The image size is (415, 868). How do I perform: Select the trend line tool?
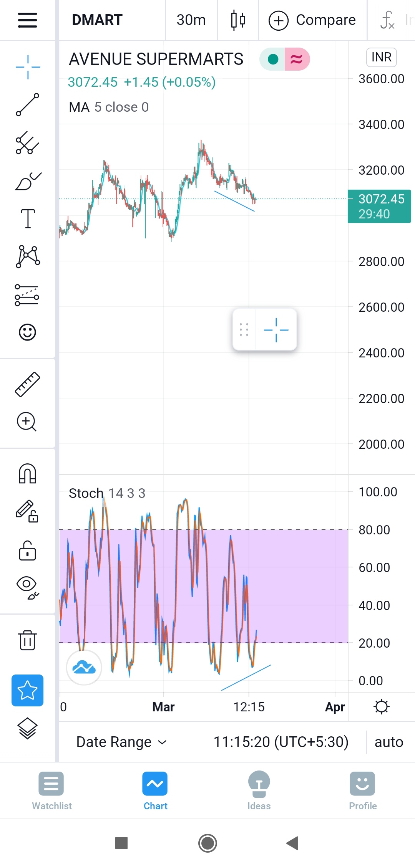(x=28, y=104)
